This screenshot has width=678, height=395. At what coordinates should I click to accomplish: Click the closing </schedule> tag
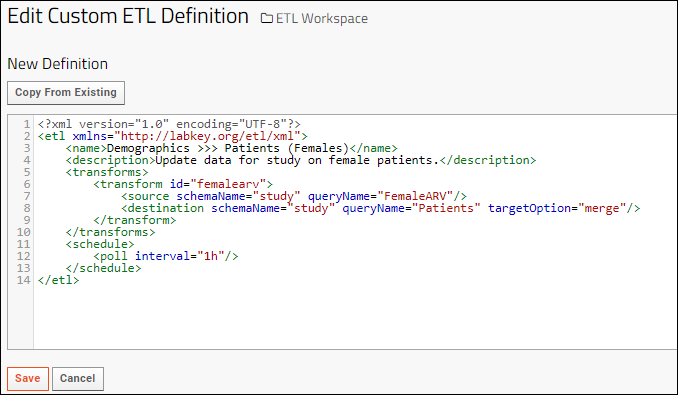click(103, 268)
